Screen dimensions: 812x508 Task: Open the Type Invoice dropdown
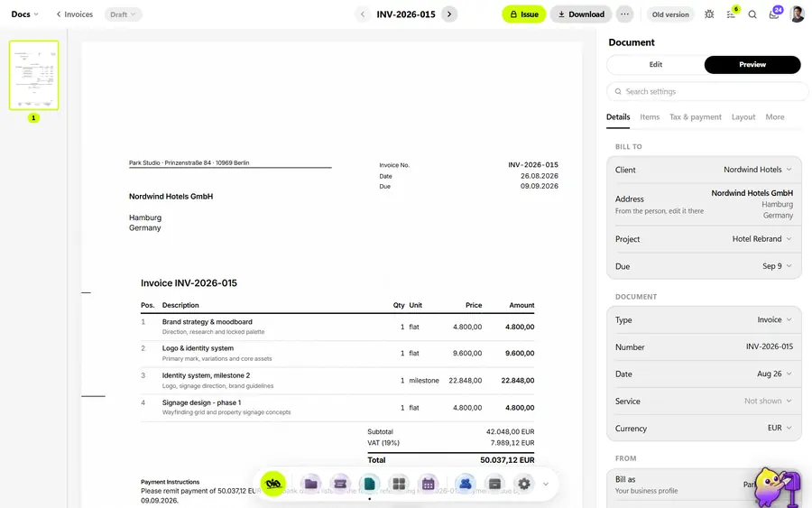704,320
